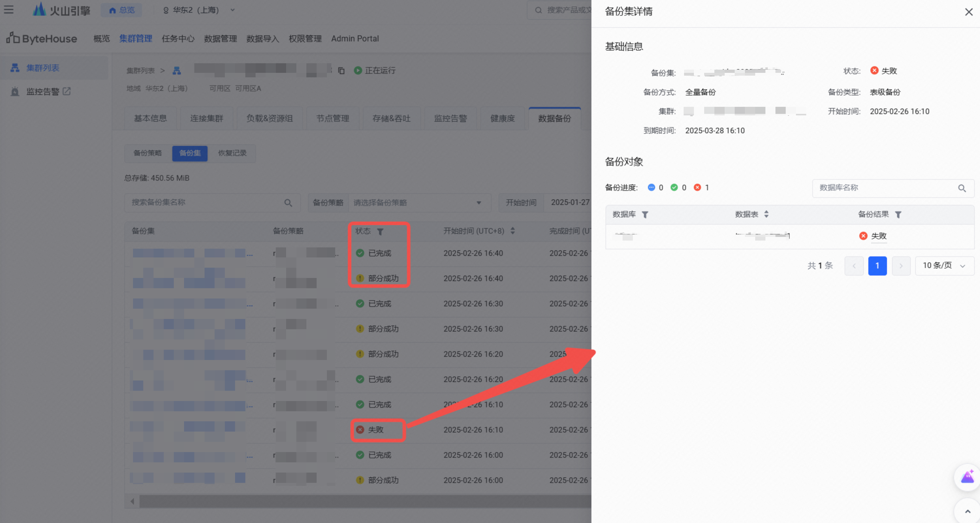Viewport: 980px width, 523px height.
Task: Open the 华东2 (上海) region dropdown
Action: [199, 10]
